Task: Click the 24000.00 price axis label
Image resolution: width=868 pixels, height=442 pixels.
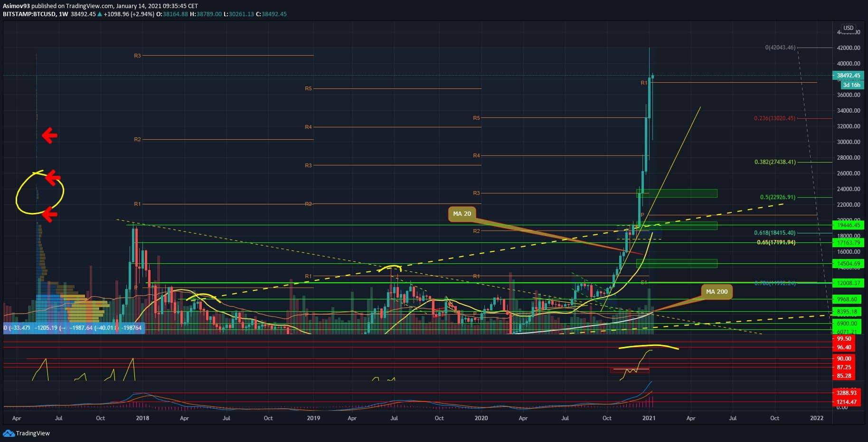Action: tap(849, 189)
